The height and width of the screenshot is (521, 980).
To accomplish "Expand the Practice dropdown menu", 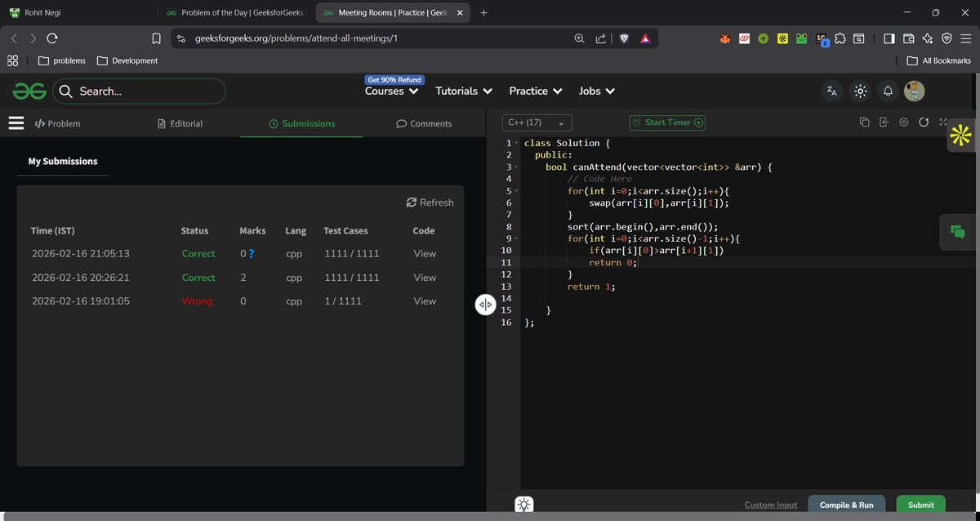I will 535,91.
